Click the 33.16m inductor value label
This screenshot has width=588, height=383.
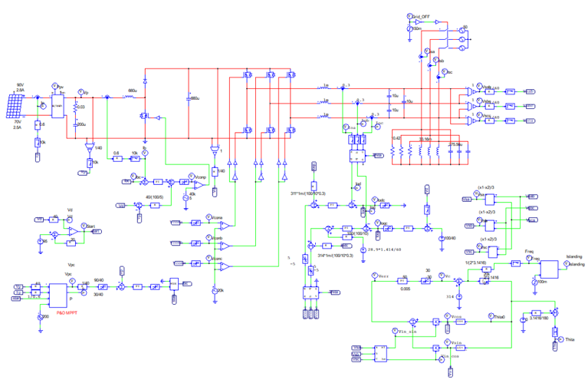425,139
